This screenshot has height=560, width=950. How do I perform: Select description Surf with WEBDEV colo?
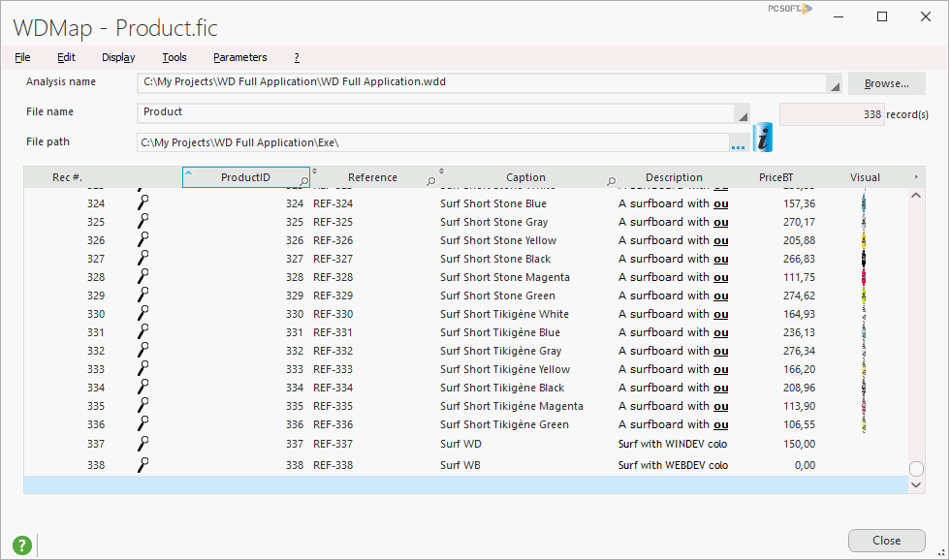coord(673,465)
